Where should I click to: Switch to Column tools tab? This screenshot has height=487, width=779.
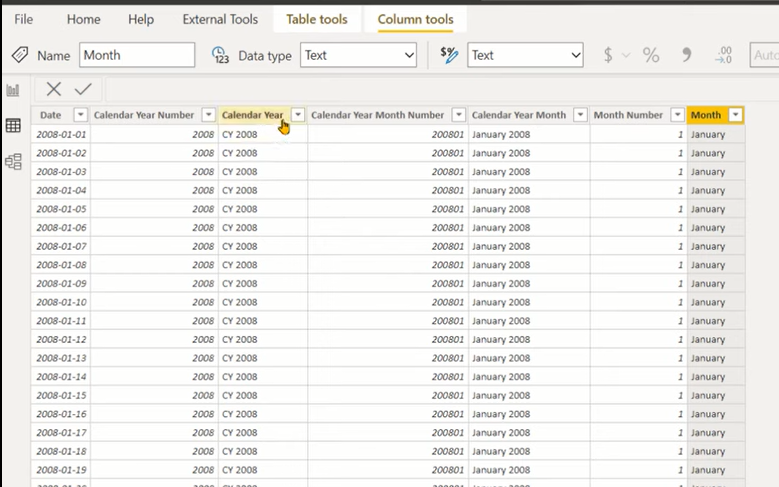(415, 19)
